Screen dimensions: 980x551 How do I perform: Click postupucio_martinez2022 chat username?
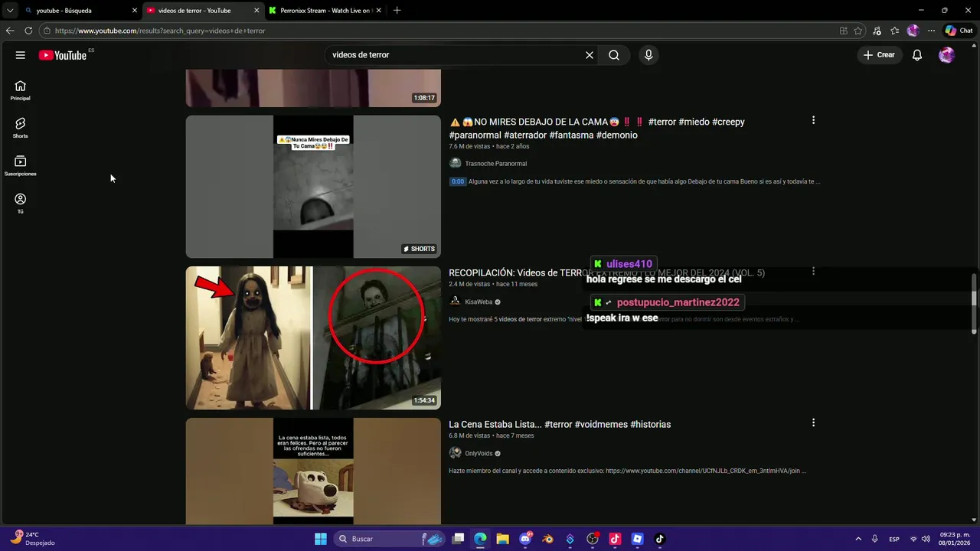(x=678, y=302)
